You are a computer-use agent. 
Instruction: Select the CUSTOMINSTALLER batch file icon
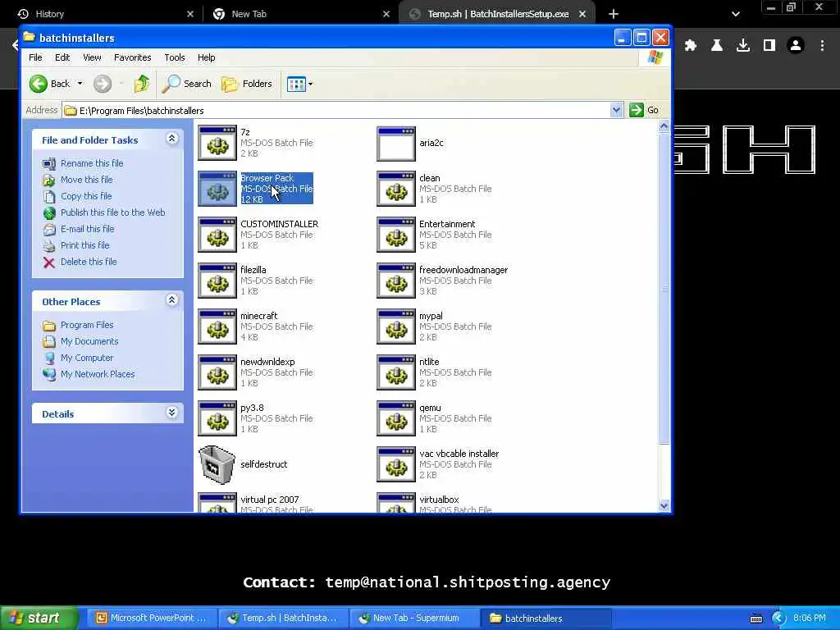(x=217, y=235)
